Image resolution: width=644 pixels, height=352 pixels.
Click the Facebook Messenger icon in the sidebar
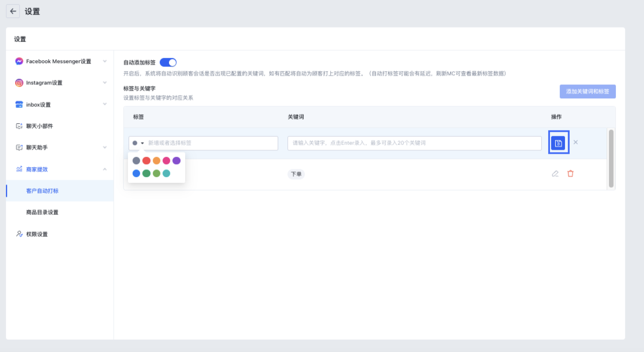(x=19, y=61)
